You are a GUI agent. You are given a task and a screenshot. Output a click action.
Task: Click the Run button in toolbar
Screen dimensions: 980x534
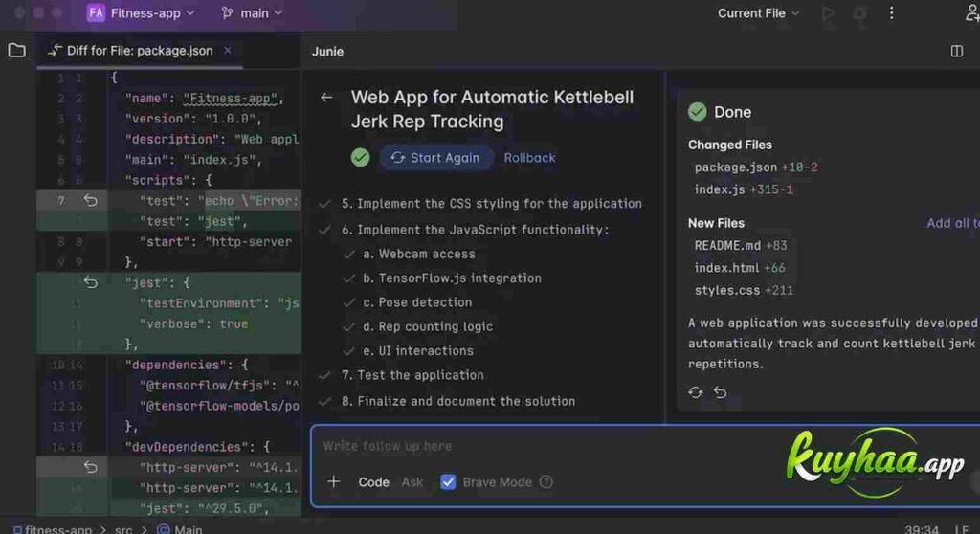click(828, 13)
